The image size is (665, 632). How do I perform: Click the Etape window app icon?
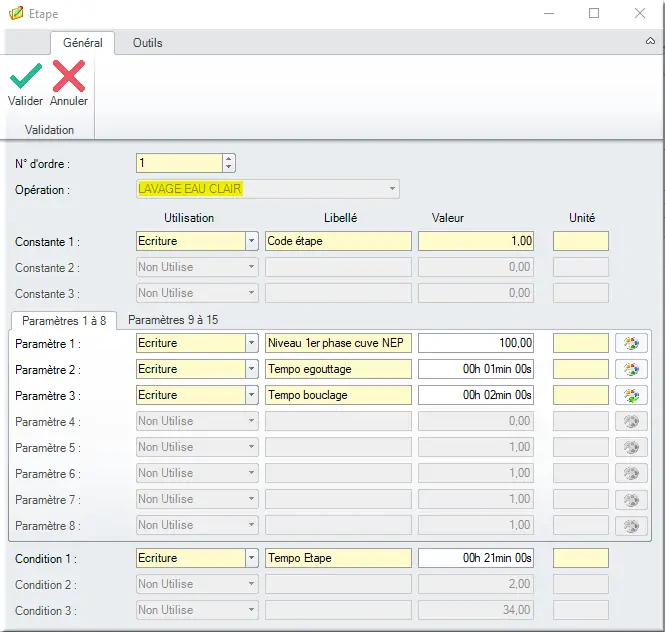tap(16, 13)
